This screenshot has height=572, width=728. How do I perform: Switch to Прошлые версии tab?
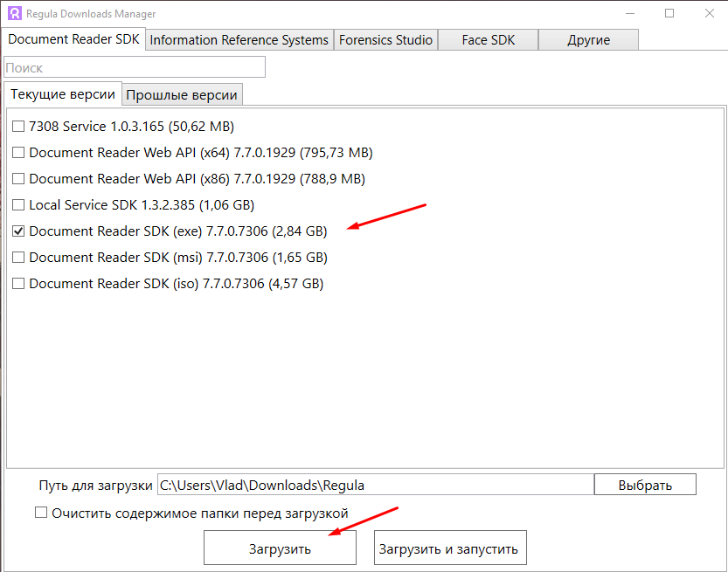182,95
